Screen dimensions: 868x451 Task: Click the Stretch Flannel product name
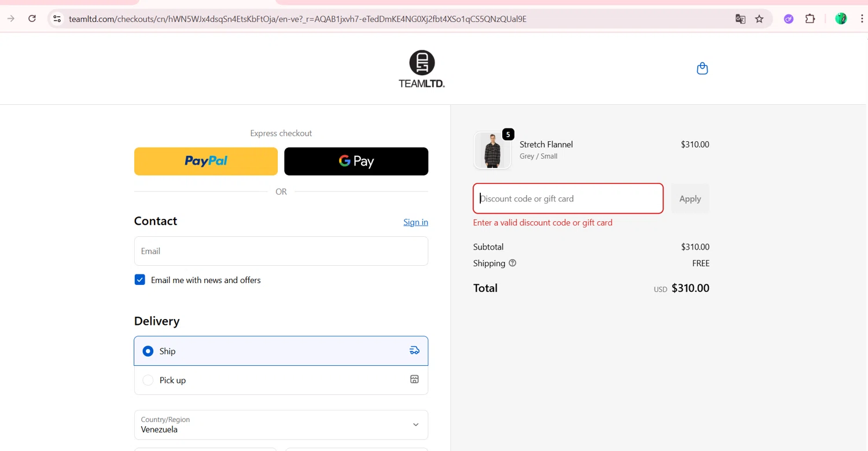(x=546, y=144)
